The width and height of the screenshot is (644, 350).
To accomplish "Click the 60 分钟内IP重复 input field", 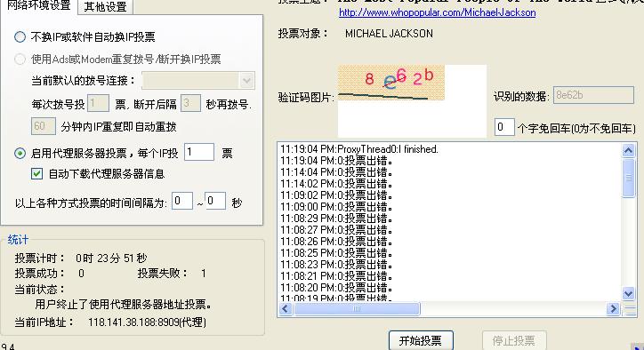I will tap(43, 126).
